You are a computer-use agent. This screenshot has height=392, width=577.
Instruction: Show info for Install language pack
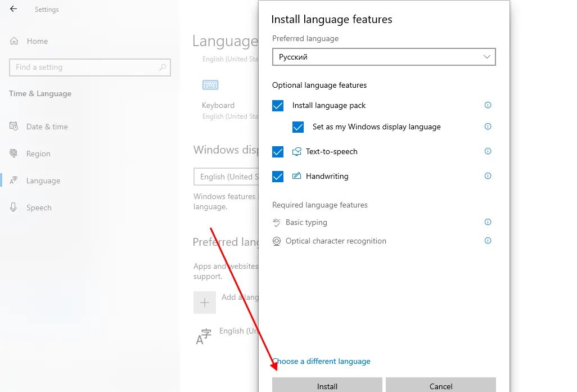(x=488, y=105)
